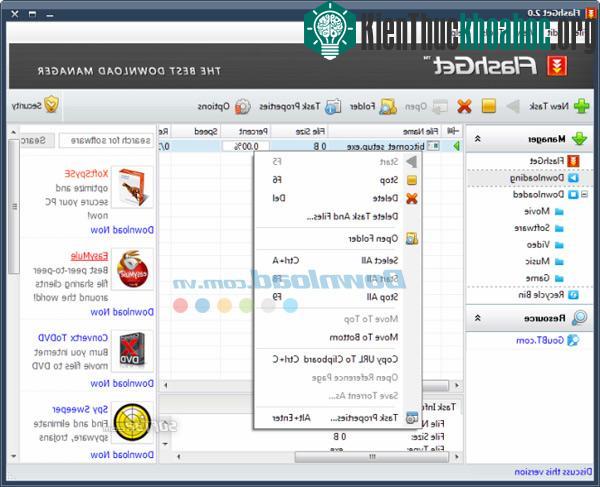Click Download Now under EasyMule
Image resolution: width=600 pixels, height=487 pixels.
(x=122, y=312)
